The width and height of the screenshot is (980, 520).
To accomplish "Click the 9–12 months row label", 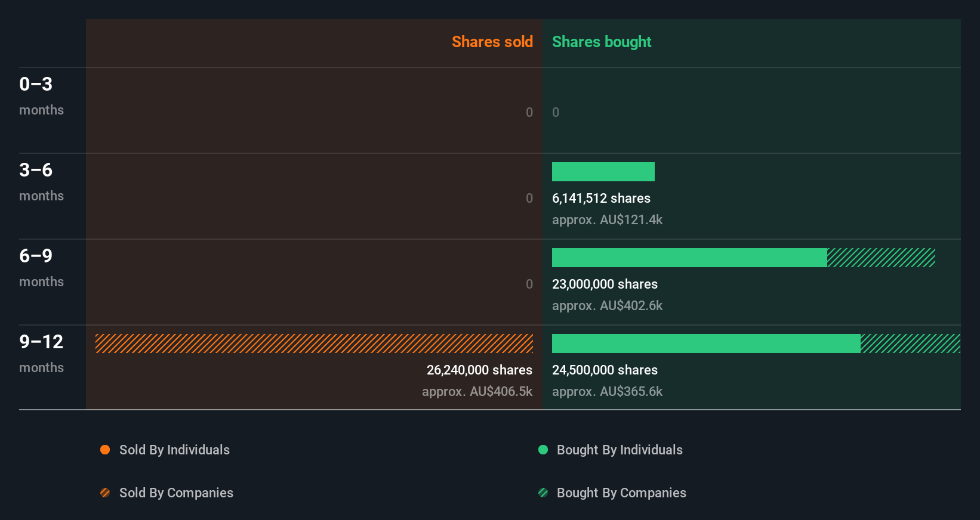I will tap(41, 353).
